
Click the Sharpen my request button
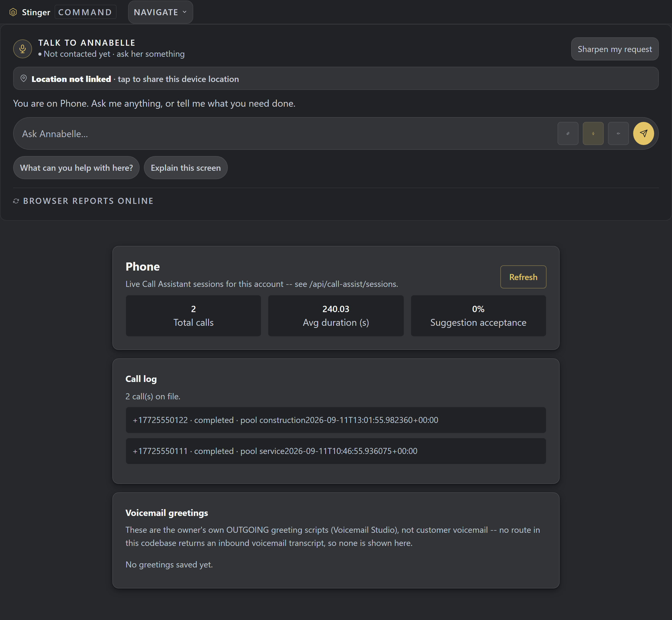(615, 49)
